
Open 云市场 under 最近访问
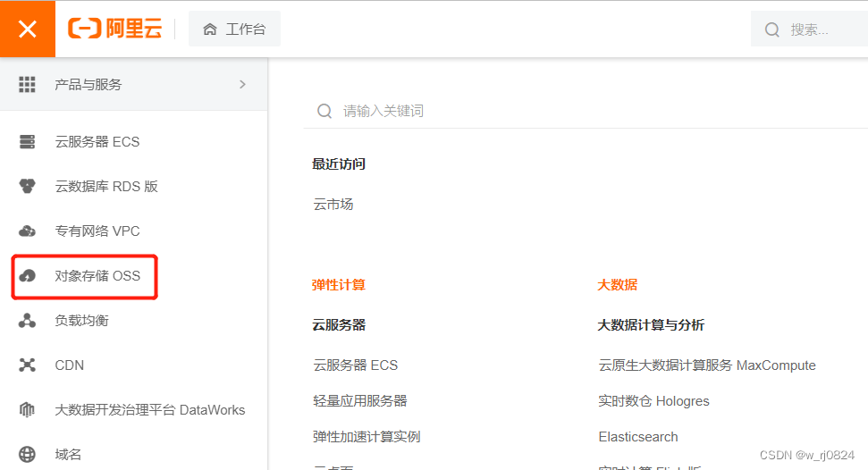pyautogui.click(x=333, y=205)
